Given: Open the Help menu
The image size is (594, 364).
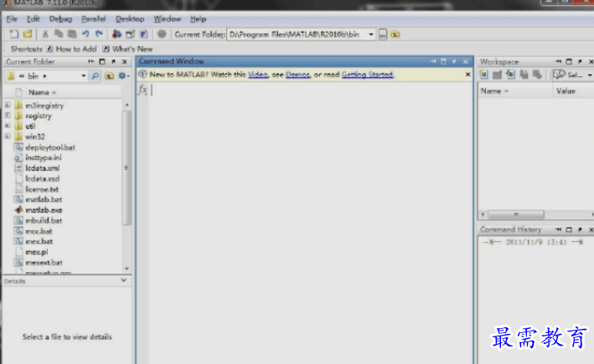Looking at the screenshot, I should tap(198, 19).
